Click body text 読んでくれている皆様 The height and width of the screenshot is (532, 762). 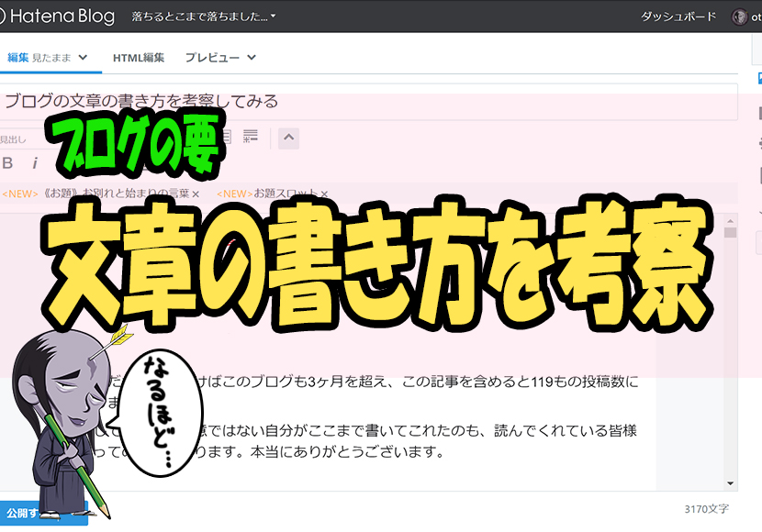pos(566,430)
